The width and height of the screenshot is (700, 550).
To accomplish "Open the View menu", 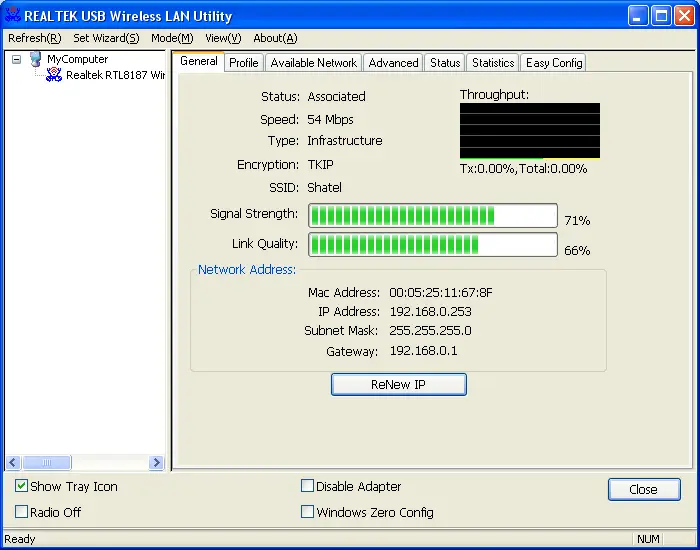I will [223, 38].
